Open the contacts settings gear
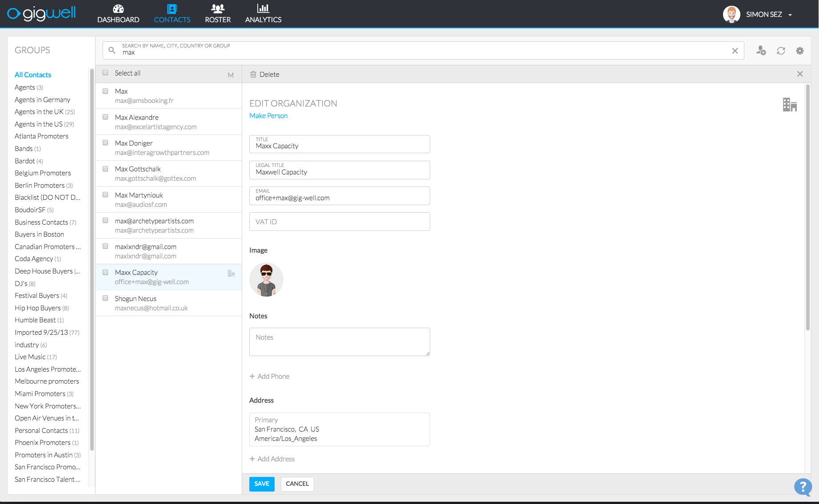The height and width of the screenshot is (504, 819). click(799, 51)
